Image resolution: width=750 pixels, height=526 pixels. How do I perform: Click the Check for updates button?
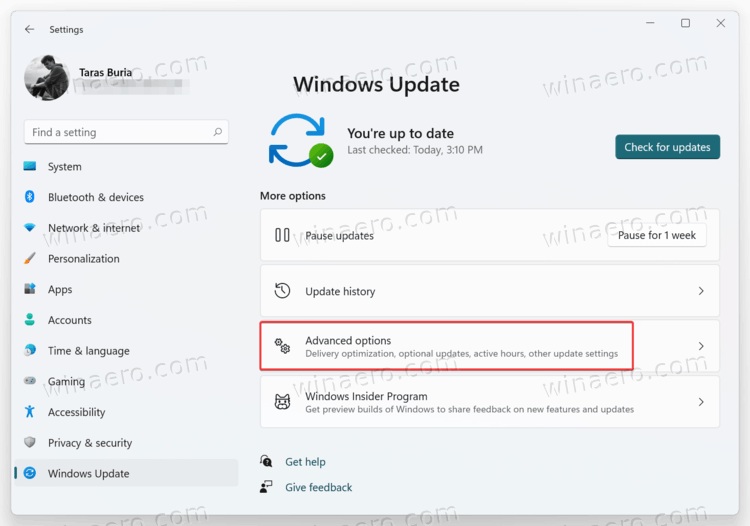click(x=667, y=147)
